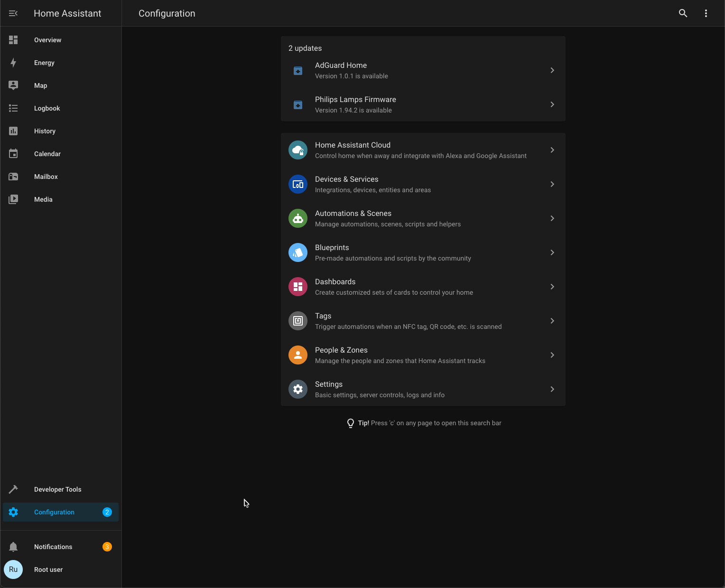Viewport: 725px width, 588px height.
Task: Click the Mailbox icon in the sidebar
Action: pyautogui.click(x=13, y=177)
